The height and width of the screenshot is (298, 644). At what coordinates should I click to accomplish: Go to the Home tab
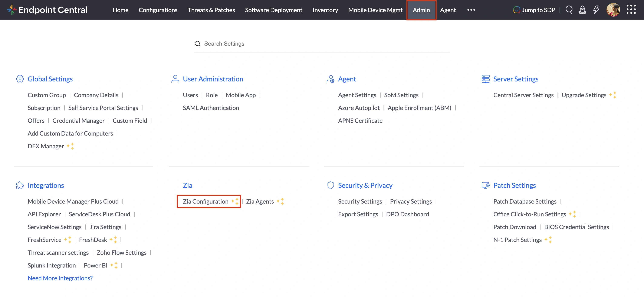121,10
